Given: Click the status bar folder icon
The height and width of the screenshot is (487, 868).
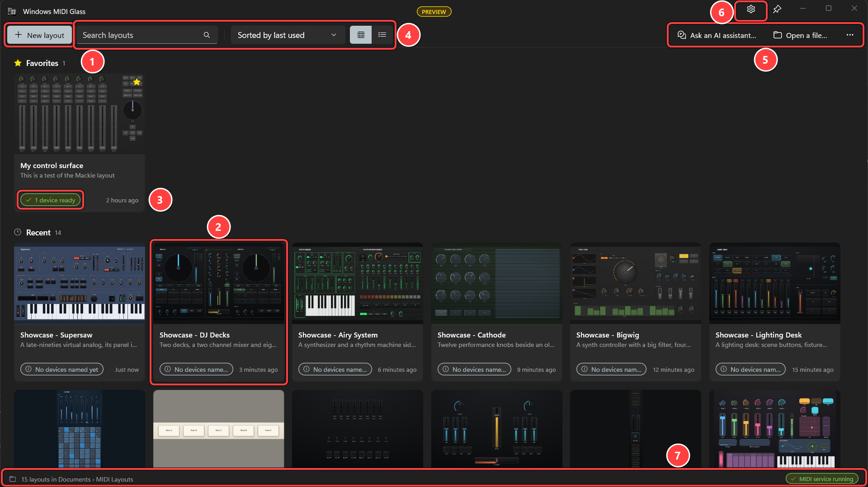Looking at the screenshot, I should pos(13,479).
